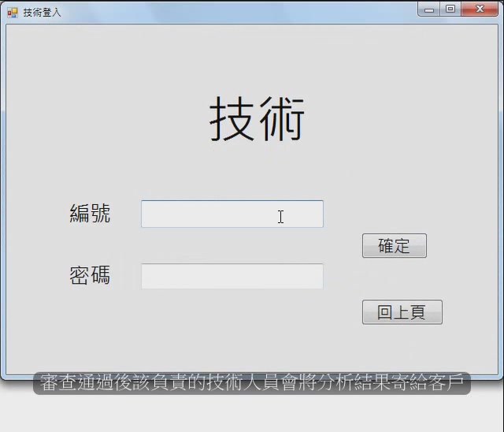Select the 密碼 label text
The image size is (504, 432).
[90, 276]
